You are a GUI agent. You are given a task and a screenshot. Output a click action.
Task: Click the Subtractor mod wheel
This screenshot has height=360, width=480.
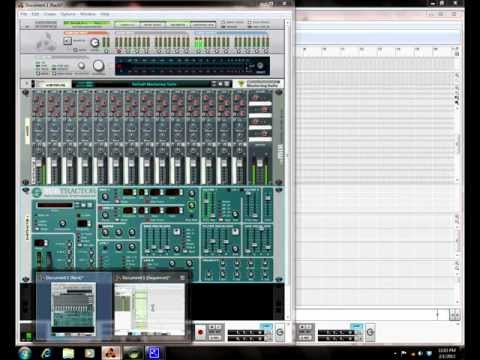pos(49,260)
